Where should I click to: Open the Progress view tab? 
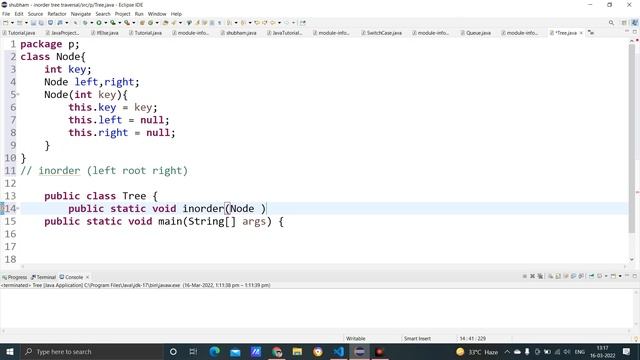click(x=14, y=277)
